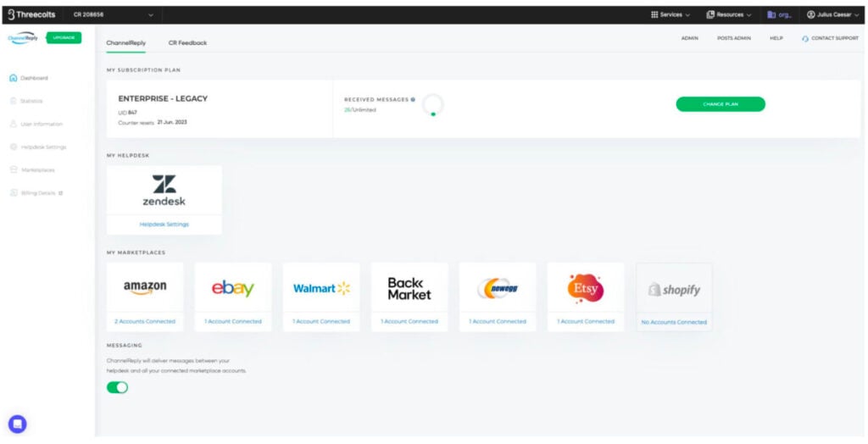Open the Julius Caesar user menu

pyautogui.click(x=833, y=15)
